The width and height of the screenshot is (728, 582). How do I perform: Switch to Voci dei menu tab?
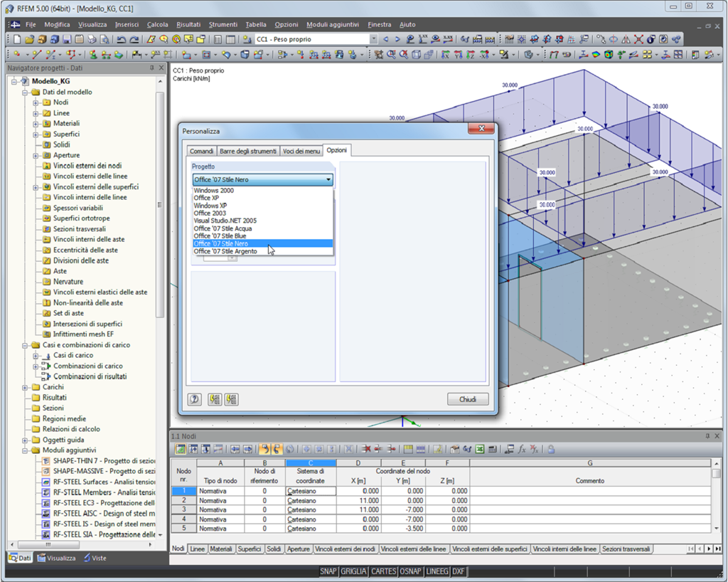[x=301, y=151]
